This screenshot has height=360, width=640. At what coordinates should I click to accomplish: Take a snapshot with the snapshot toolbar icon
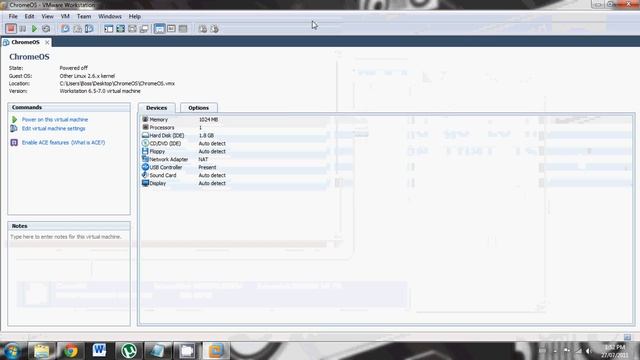pos(65,29)
